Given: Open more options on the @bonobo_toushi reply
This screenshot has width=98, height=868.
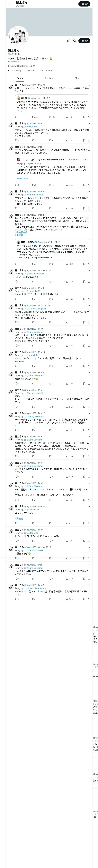Looking at the screenshot, I should click(89, 390).
